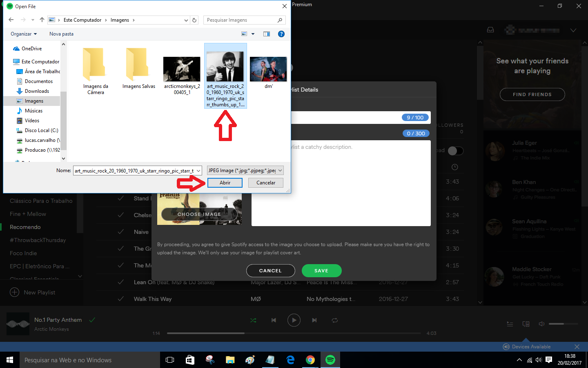Open Microsoft Edge from taskbar
588x368 pixels.
point(290,360)
